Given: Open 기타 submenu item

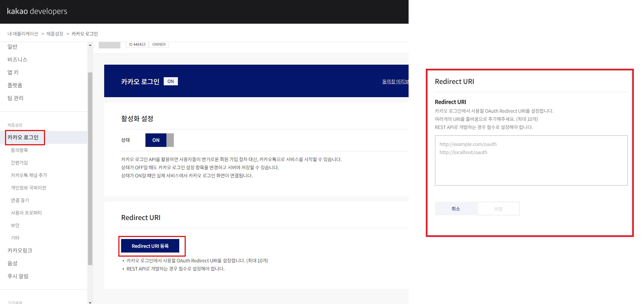Looking at the screenshot, I should (15, 238).
